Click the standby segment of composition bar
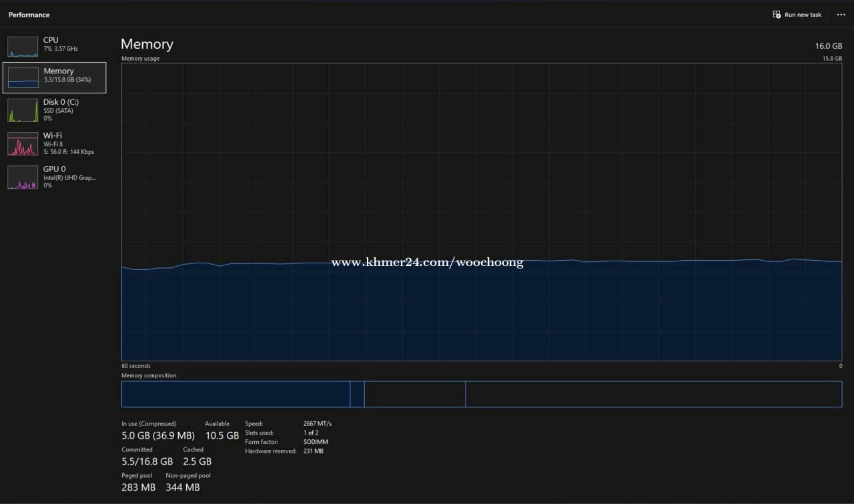The width and height of the screenshot is (854, 504). click(415, 394)
